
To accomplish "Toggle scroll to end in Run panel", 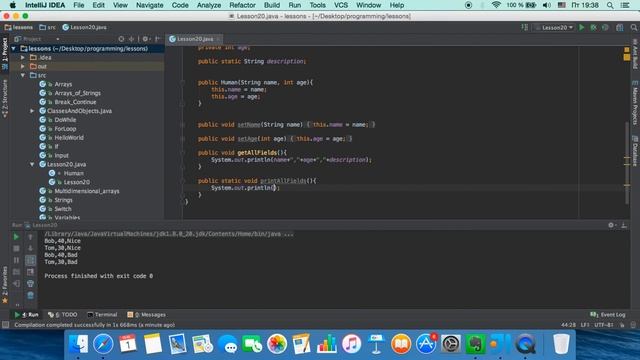I will (x=30, y=271).
